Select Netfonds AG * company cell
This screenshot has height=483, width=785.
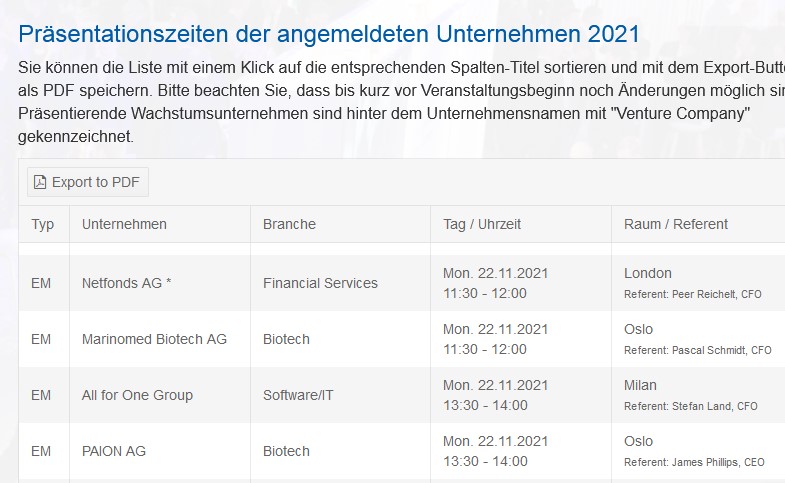(127, 283)
